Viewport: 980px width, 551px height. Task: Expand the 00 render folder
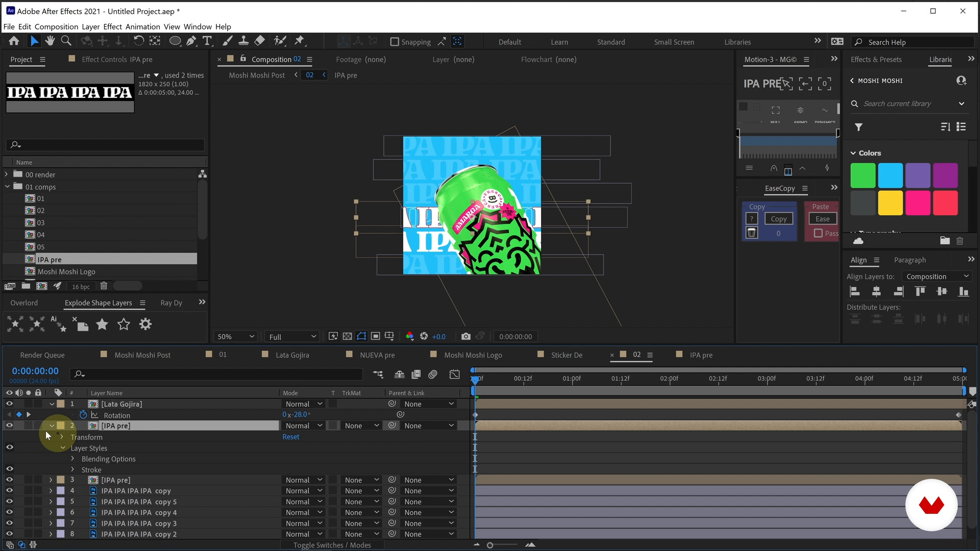point(7,174)
